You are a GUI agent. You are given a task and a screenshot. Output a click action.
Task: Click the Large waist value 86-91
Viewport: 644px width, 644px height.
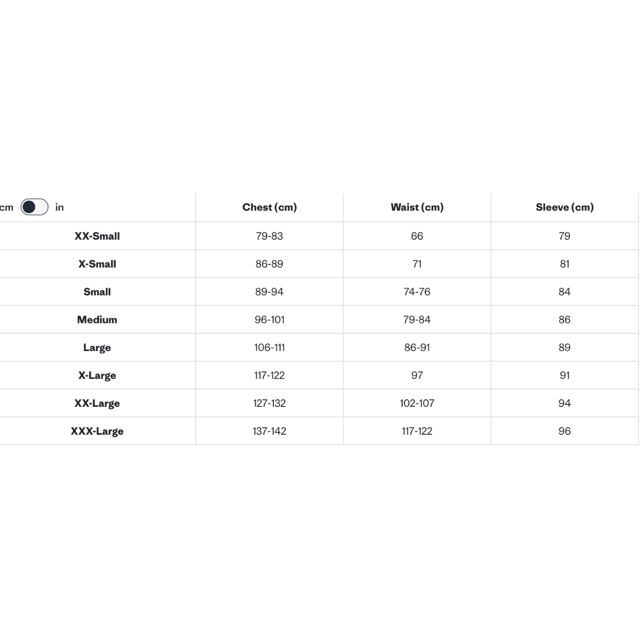(x=417, y=348)
